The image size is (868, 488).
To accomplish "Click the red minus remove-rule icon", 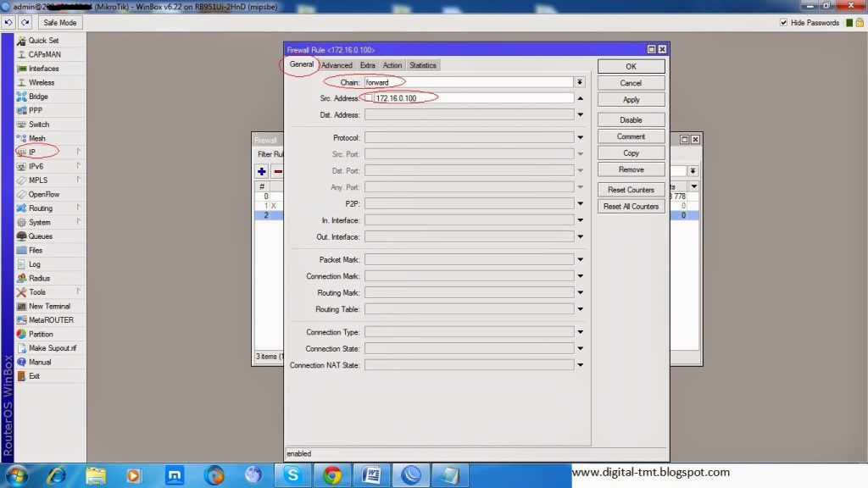I will click(x=278, y=171).
